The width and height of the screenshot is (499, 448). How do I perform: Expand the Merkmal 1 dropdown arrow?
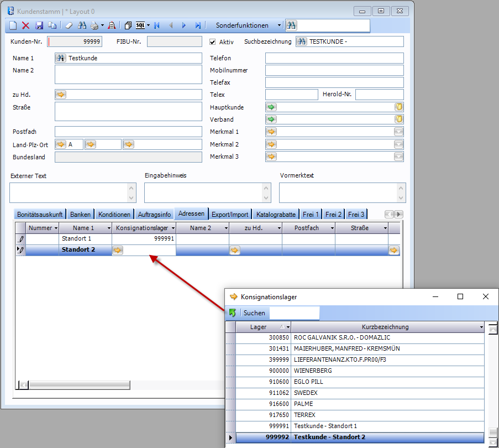pyautogui.click(x=398, y=132)
